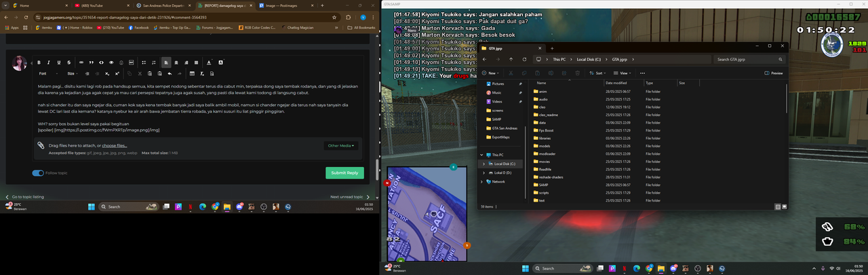Center the text in the editor
The image size is (868, 275).
(176, 62)
